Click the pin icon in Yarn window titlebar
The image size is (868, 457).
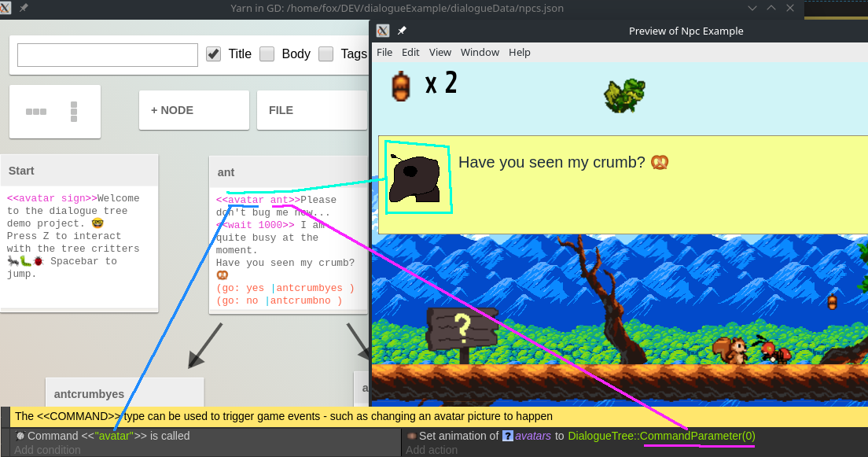(24, 8)
